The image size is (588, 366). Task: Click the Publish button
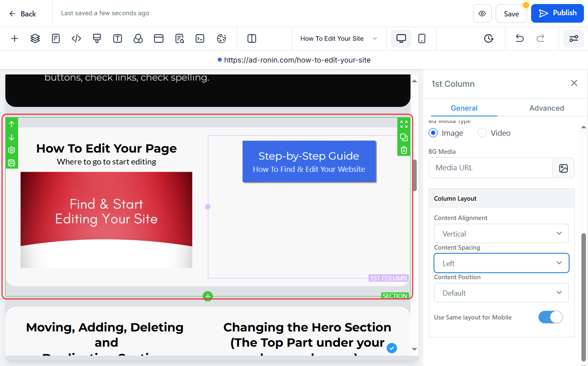558,13
